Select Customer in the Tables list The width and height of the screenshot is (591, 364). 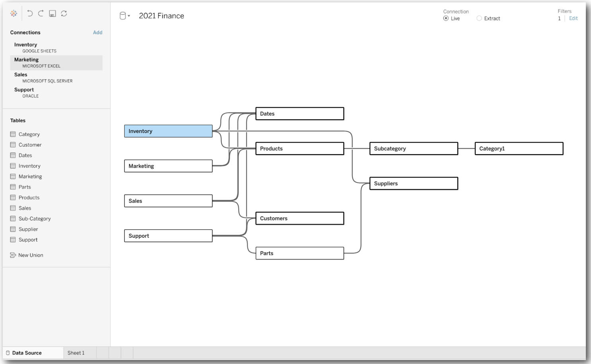tap(30, 145)
